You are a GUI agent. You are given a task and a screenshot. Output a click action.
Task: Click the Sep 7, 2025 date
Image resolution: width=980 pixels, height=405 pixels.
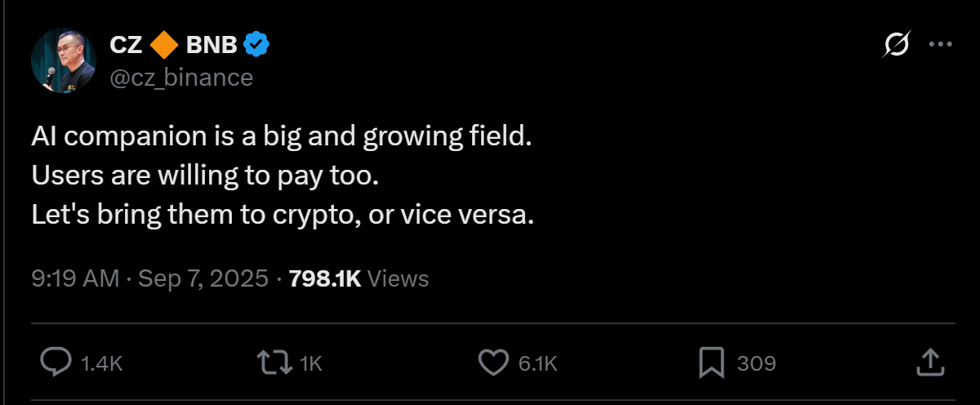tap(203, 279)
